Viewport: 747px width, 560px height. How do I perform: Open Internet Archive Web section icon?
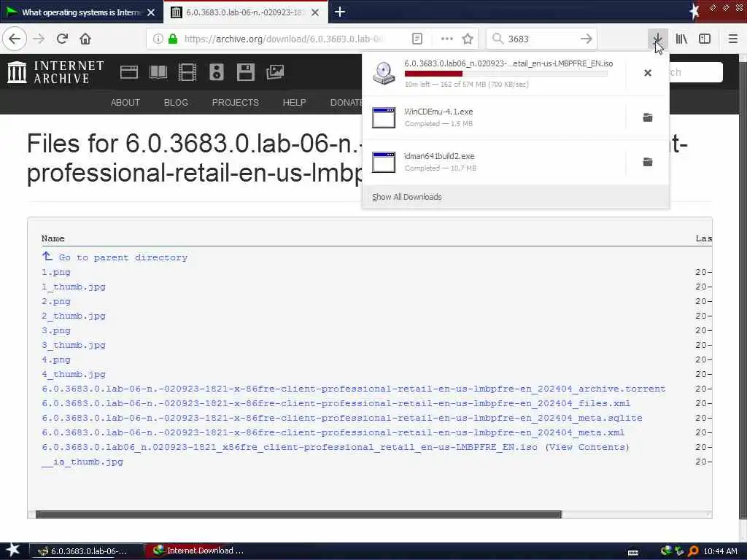128,72
